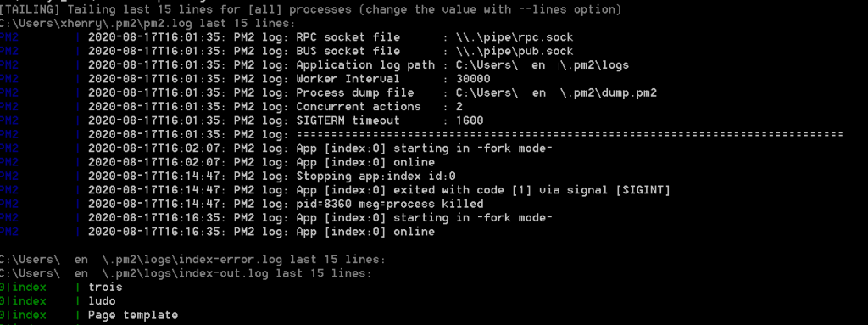The height and width of the screenshot is (325, 868).
Task: Click the SIGTERM timeout 1600 value
Action: (x=470, y=120)
